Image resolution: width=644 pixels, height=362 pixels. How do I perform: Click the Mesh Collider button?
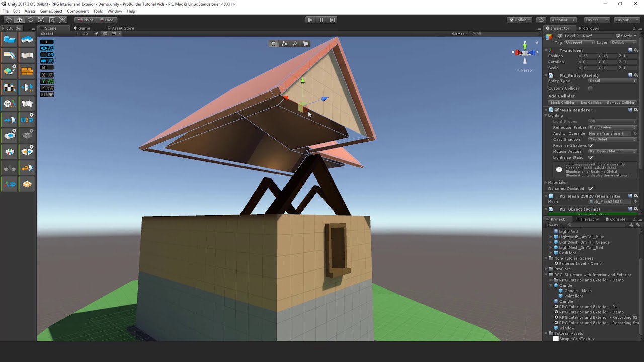coord(562,102)
